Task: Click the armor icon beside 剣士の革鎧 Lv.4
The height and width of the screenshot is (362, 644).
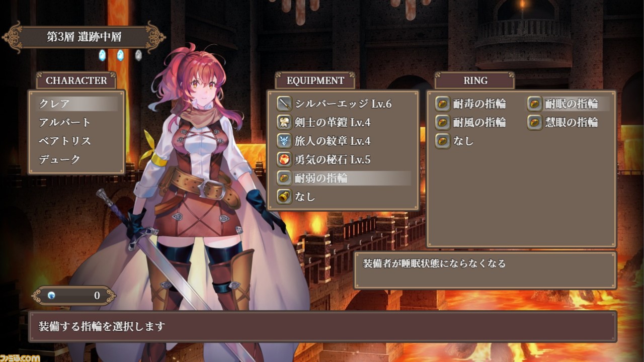Action: pos(284,123)
